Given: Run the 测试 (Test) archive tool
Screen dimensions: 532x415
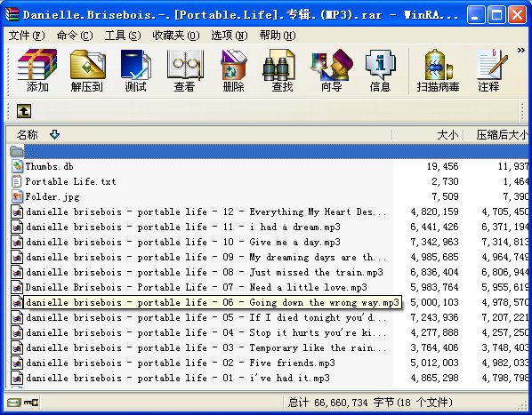Looking at the screenshot, I should point(135,70).
